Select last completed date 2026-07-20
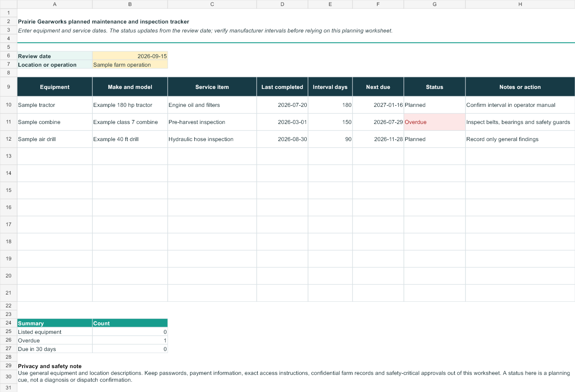The height and width of the screenshot is (392, 575). [x=282, y=105]
